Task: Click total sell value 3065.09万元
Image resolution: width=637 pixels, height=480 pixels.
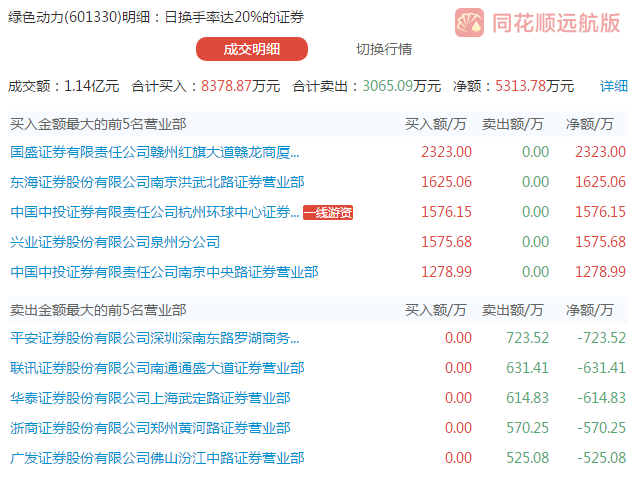Action: [x=401, y=86]
